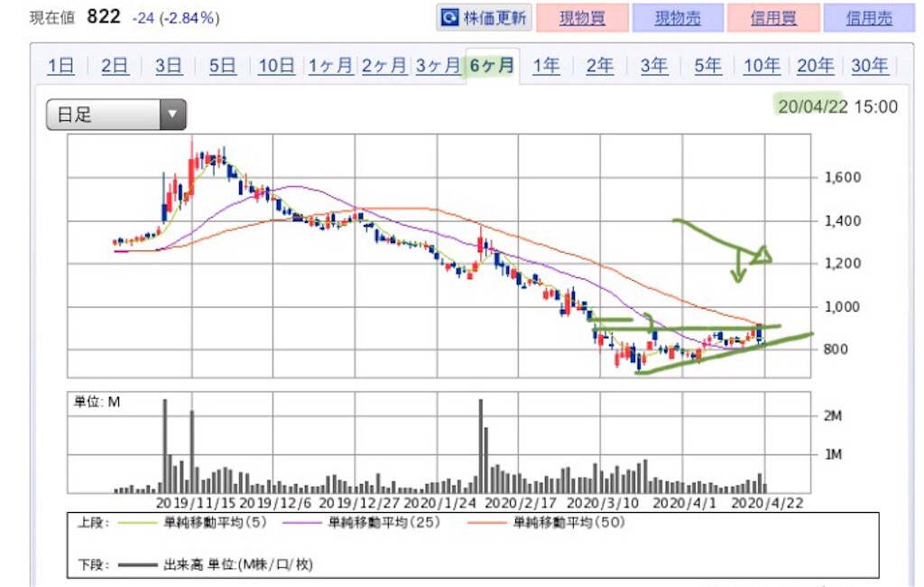The image size is (924, 587).
Task: Click the 1,000 price axis label
Action: point(844,307)
